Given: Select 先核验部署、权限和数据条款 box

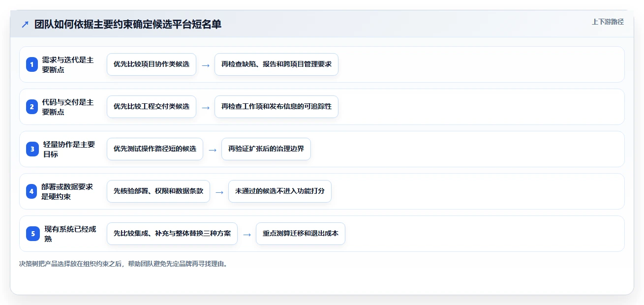Looking at the screenshot, I should click(x=158, y=191).
